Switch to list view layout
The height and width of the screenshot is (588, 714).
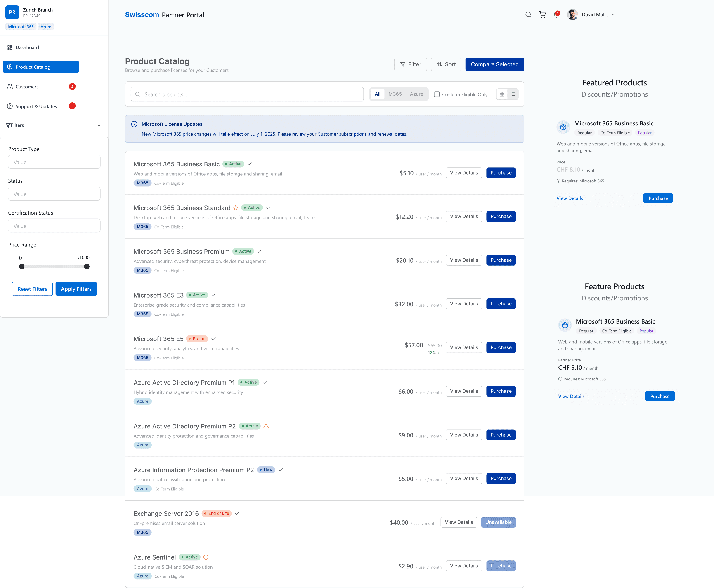click(x=513, y=94)
